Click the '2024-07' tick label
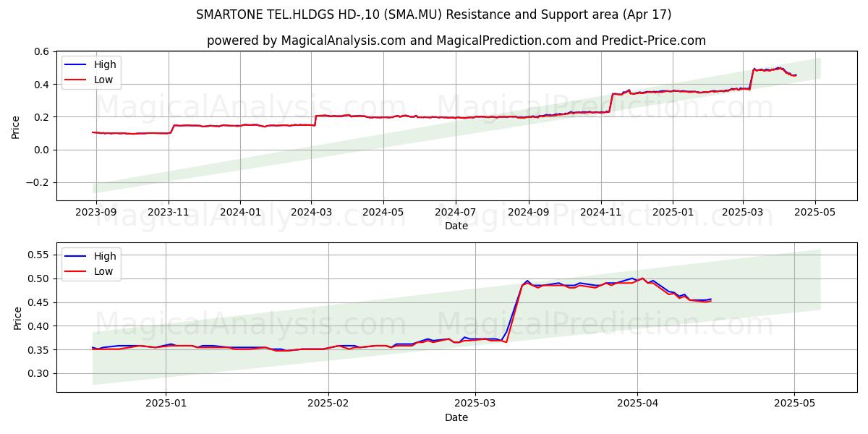 (456, 212)
